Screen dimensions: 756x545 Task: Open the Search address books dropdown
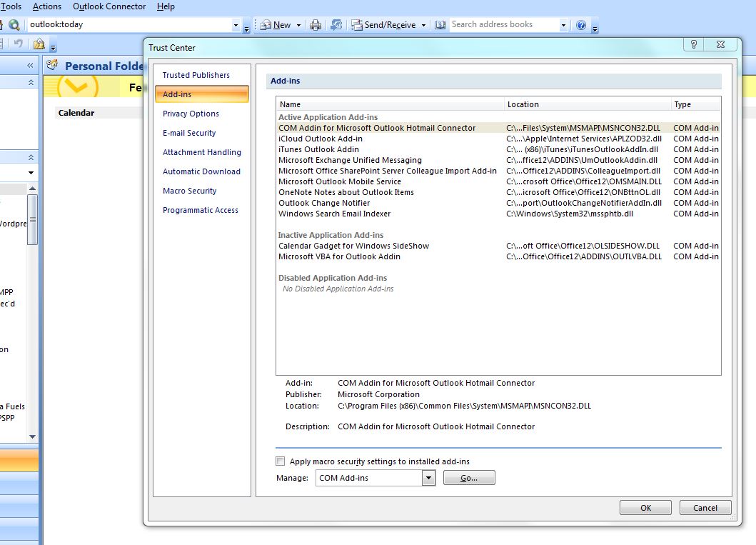pos(563,24)
